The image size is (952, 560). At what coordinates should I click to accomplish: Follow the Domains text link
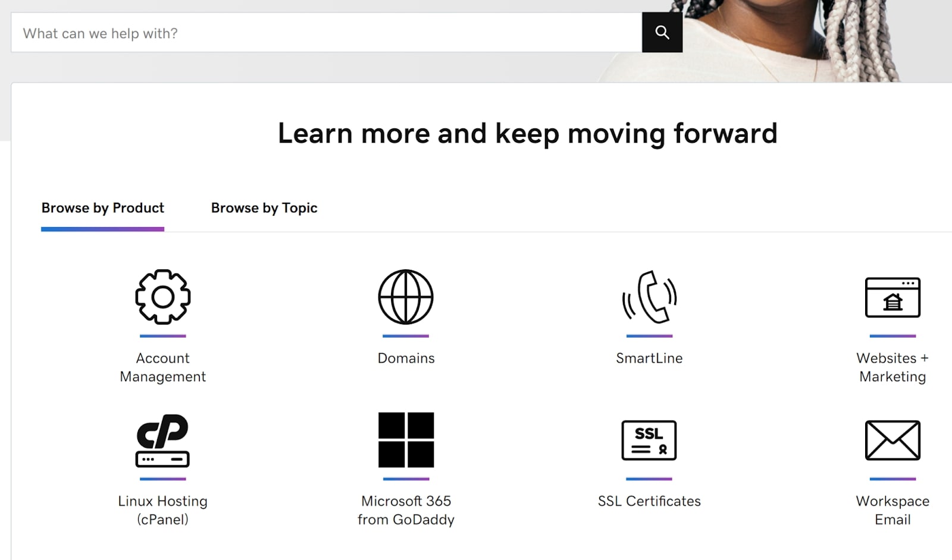point(406,358)
